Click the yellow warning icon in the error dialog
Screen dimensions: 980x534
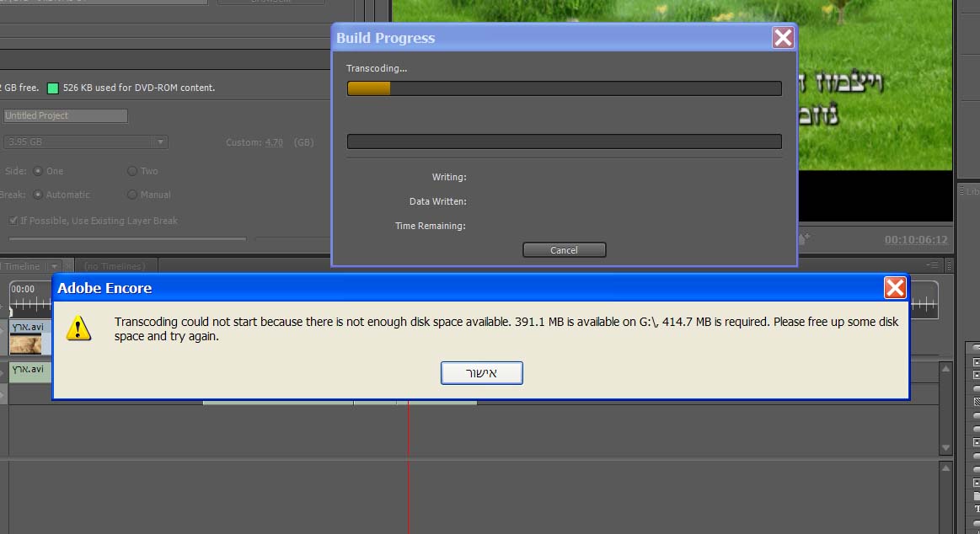pos(78,328)
